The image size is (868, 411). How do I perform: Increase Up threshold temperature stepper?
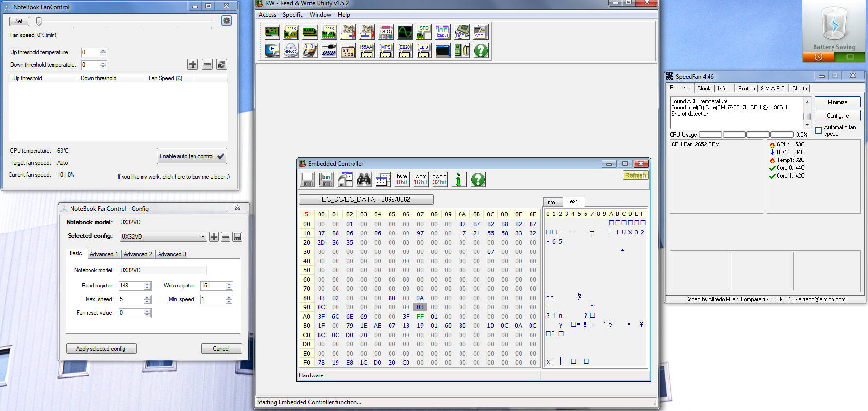(x=103, y=50)
